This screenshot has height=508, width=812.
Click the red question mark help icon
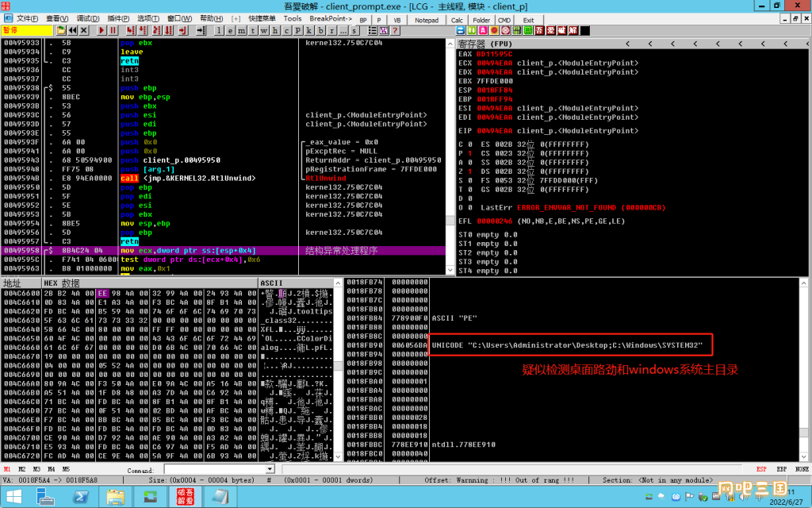(x=395, y=31)
